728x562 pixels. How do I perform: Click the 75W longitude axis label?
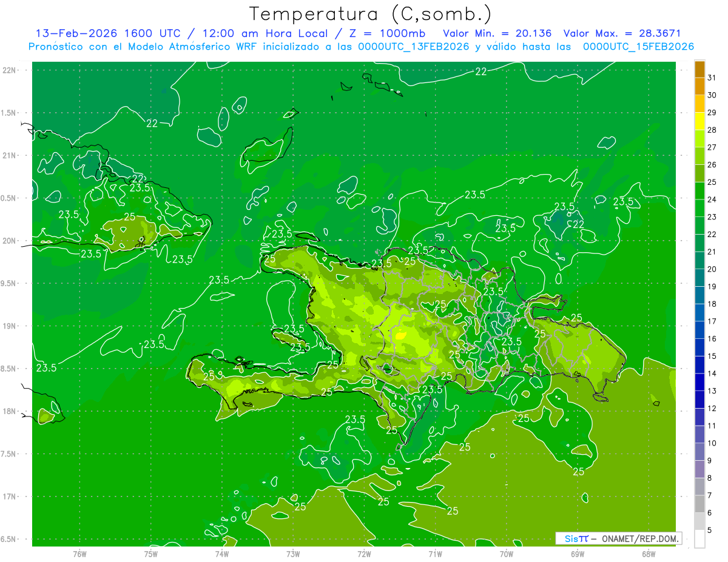click(x=151, y=554)
